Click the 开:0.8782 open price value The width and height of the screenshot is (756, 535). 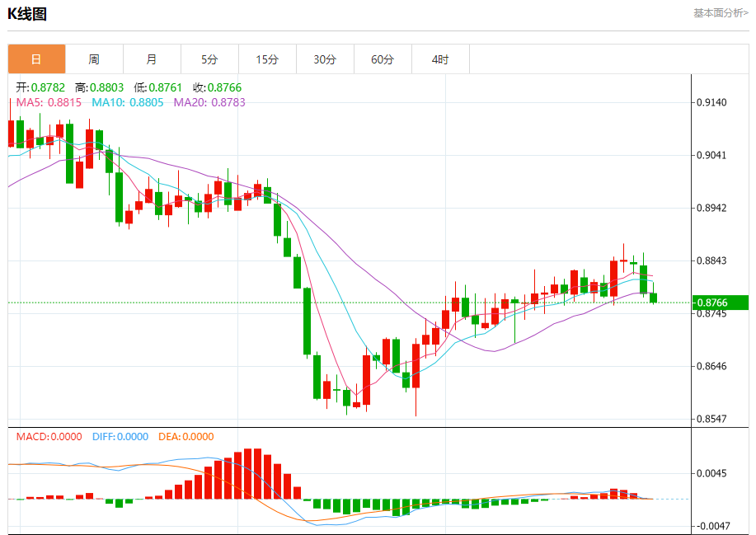pos(40,87)
